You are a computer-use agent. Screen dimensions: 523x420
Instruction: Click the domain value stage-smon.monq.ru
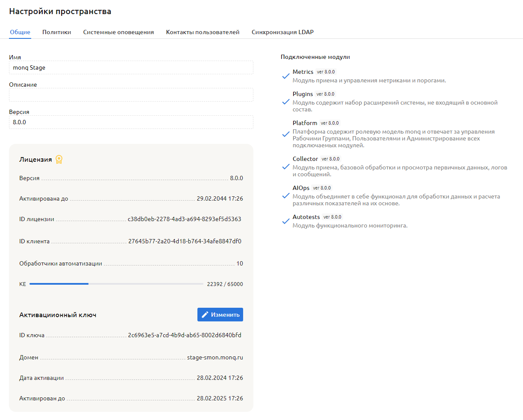click(215, 357)
